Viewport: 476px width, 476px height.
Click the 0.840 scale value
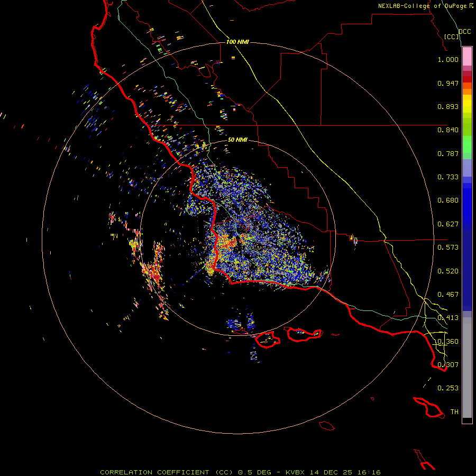[x=448, y=130]
